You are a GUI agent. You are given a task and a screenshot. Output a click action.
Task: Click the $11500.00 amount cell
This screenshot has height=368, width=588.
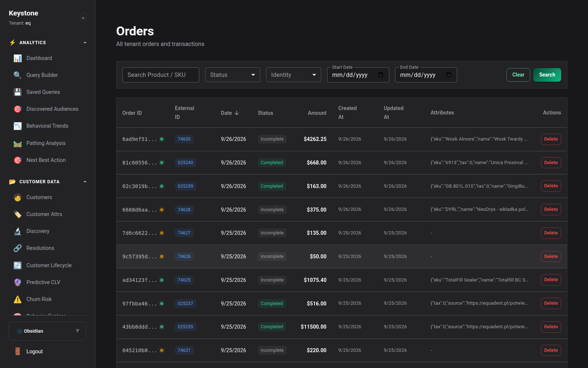[x=313, y=327]
